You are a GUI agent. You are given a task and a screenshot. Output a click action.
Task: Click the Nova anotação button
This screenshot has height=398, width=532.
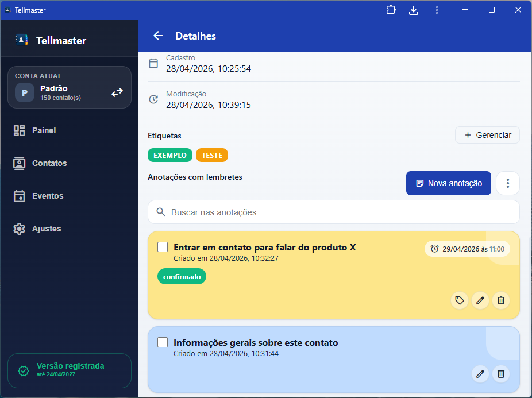click(x=448, y=183)
